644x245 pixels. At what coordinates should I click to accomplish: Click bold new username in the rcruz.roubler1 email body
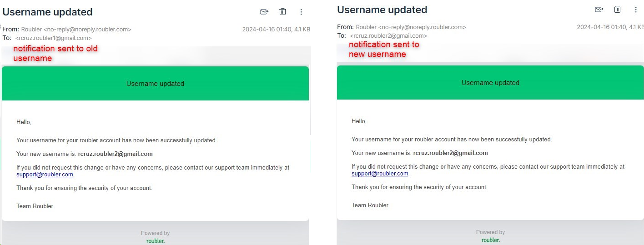(116, 154)
